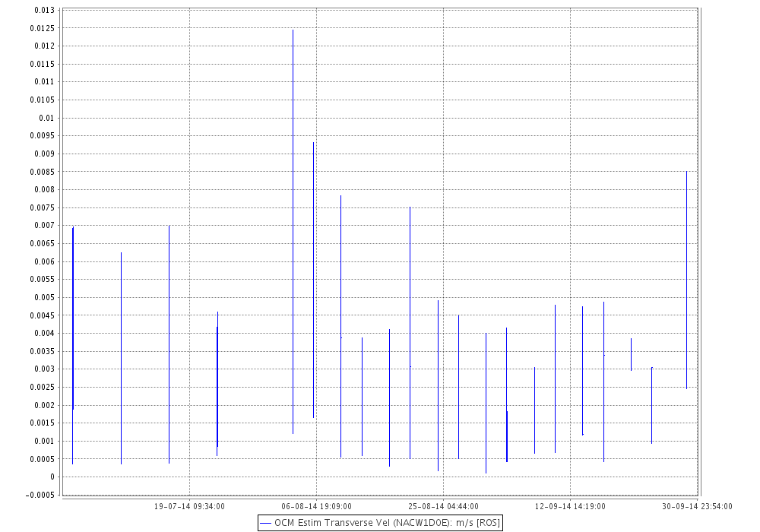The image size is (760, 532).
Task: Click the spike peaking near 0.0093
Action: (314, 280)
